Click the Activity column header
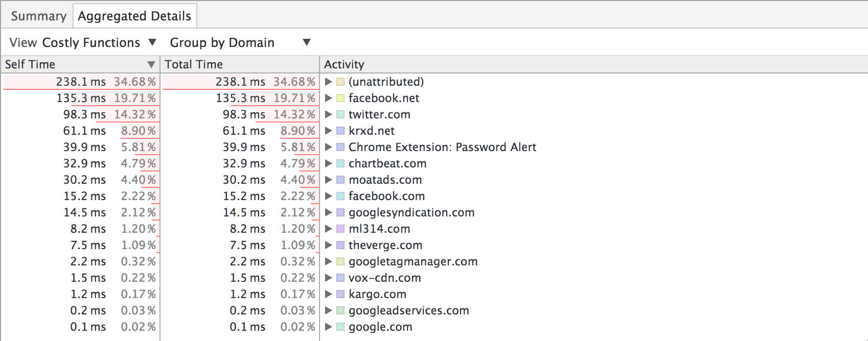The image size is (868, 341). click(344, 64)
